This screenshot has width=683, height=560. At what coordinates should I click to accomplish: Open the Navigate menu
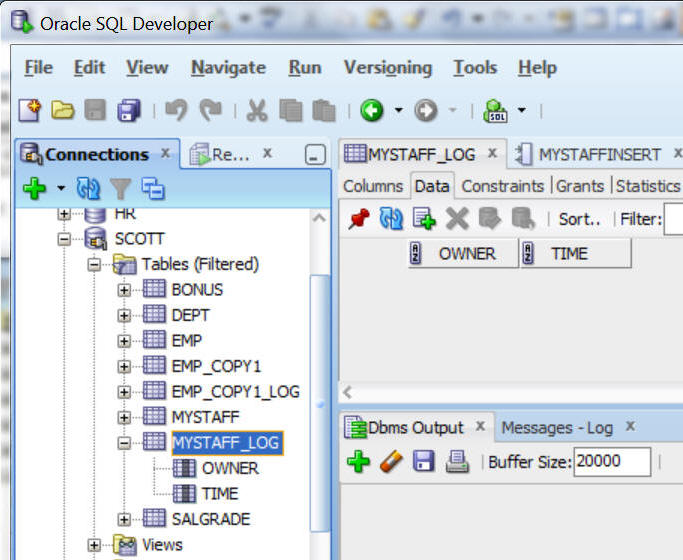(x=229, y=67)
